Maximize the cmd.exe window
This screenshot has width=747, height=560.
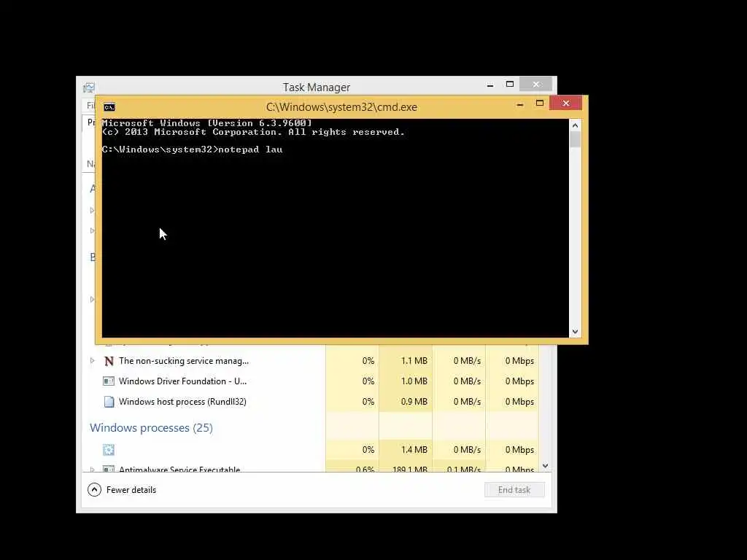point(539,104)
